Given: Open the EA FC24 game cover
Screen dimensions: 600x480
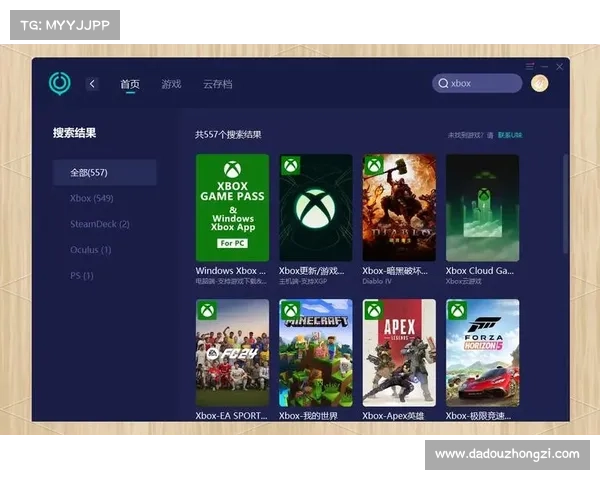Looking at the screenshot, I should coord(232,353).
